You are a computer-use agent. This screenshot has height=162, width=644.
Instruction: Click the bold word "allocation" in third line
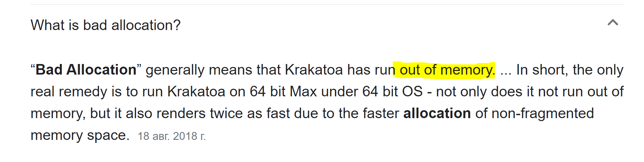[437, 113]
